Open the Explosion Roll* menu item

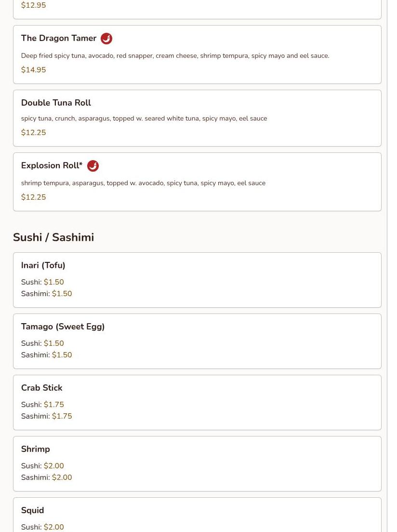tap(52, 166)
